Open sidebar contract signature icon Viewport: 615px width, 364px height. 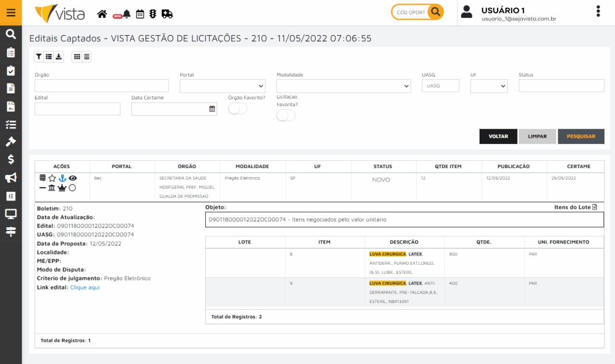11,106
